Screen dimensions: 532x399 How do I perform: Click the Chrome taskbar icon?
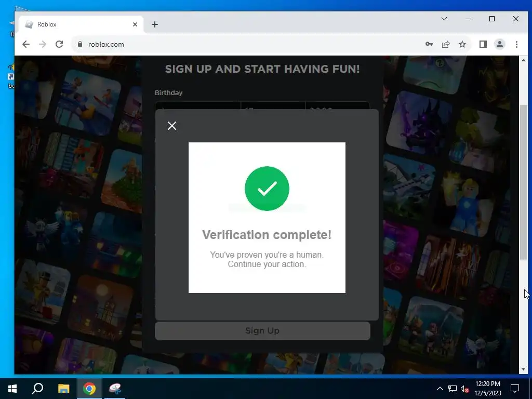89,389
